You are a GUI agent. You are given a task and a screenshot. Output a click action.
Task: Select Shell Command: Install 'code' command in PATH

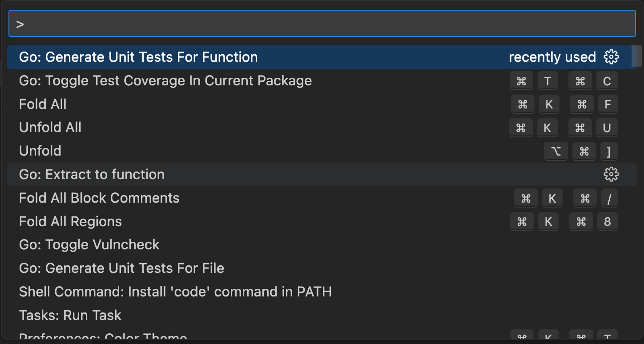[x=175, y=292]
